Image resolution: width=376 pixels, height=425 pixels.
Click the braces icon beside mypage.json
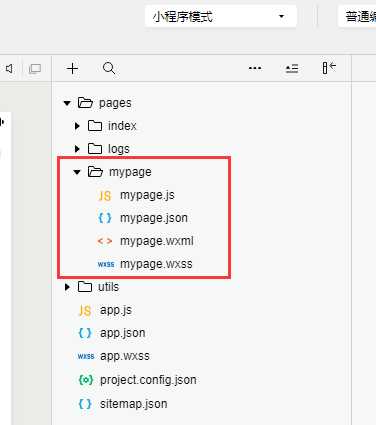[x=105, y=218]
